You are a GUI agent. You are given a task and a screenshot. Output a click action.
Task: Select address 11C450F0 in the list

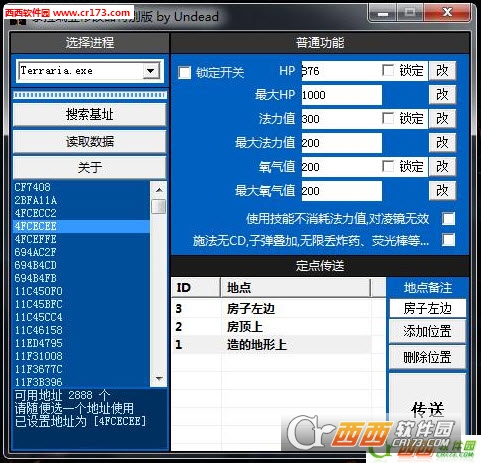[81, 291]
